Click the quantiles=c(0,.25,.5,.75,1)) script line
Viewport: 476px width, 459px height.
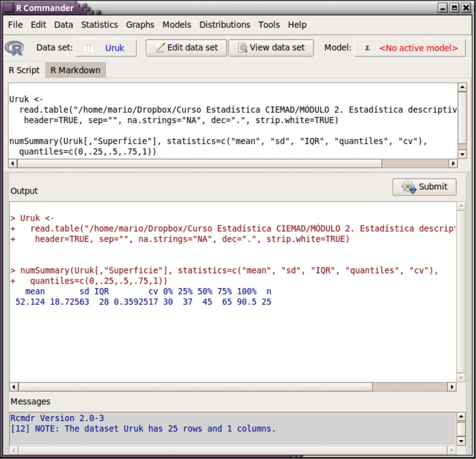pyautogui.click(x=88, y=152)
